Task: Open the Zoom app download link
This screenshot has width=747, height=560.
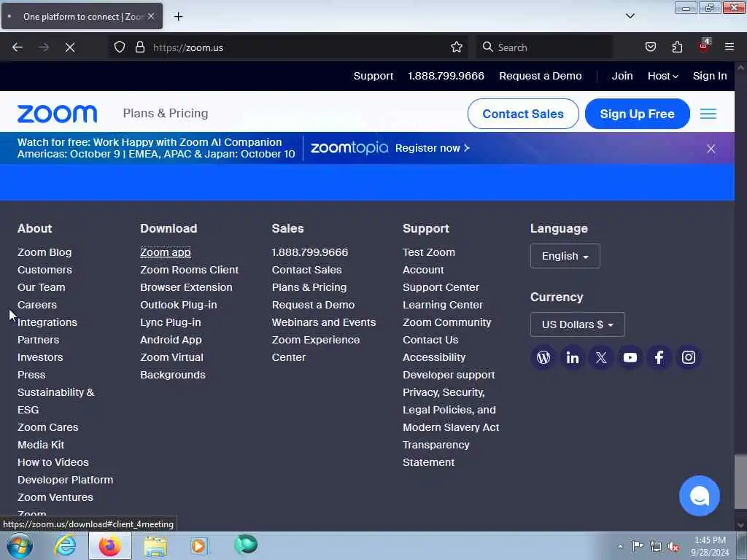Action: click(x=166, y=252)
